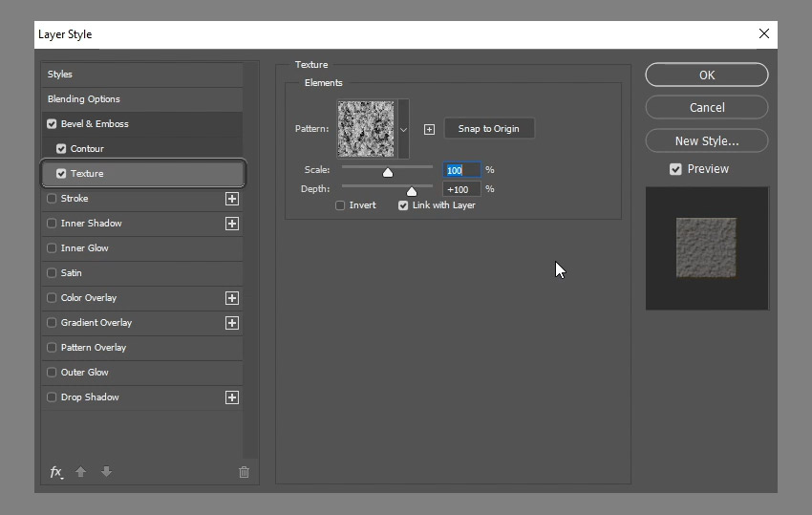
Task: Click the move effect up arrow
Action: (81, 472)
